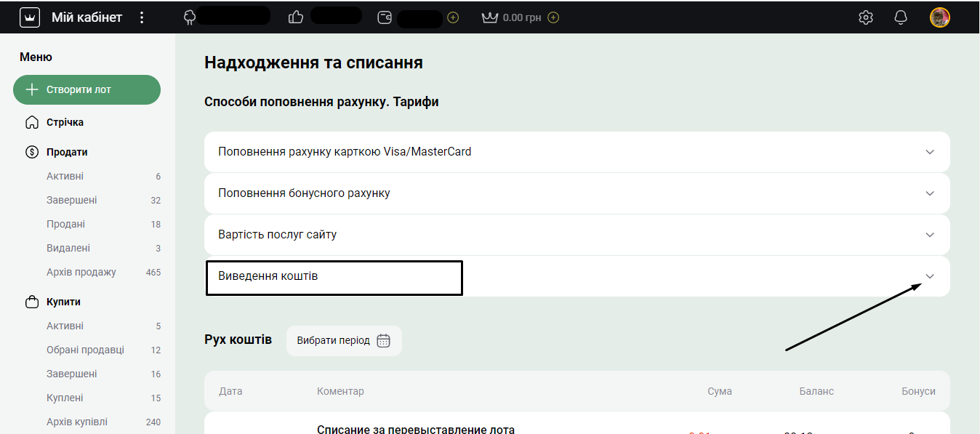Open user profile avatar
980x434 pixels.
click(939, 17)
